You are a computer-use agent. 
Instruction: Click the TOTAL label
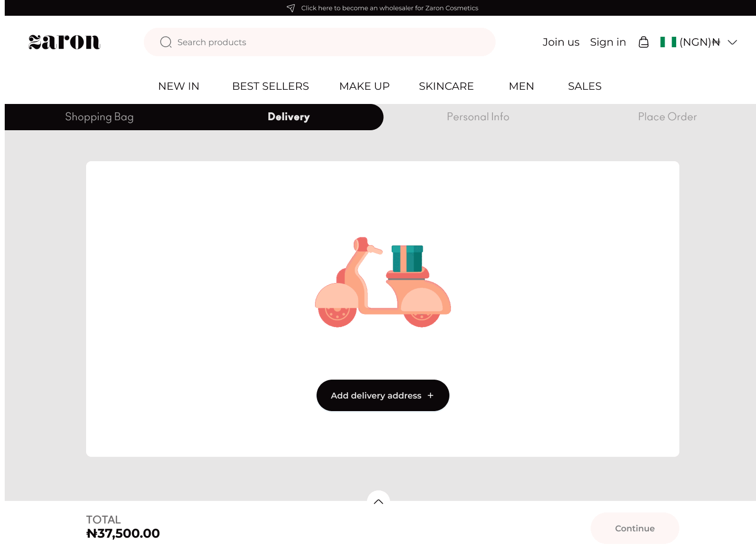click(x=103, y=519)
